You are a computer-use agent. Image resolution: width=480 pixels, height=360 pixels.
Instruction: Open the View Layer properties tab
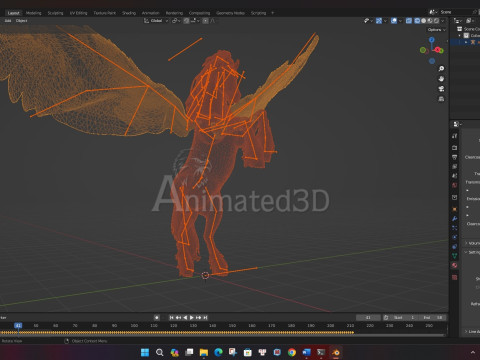455,166
